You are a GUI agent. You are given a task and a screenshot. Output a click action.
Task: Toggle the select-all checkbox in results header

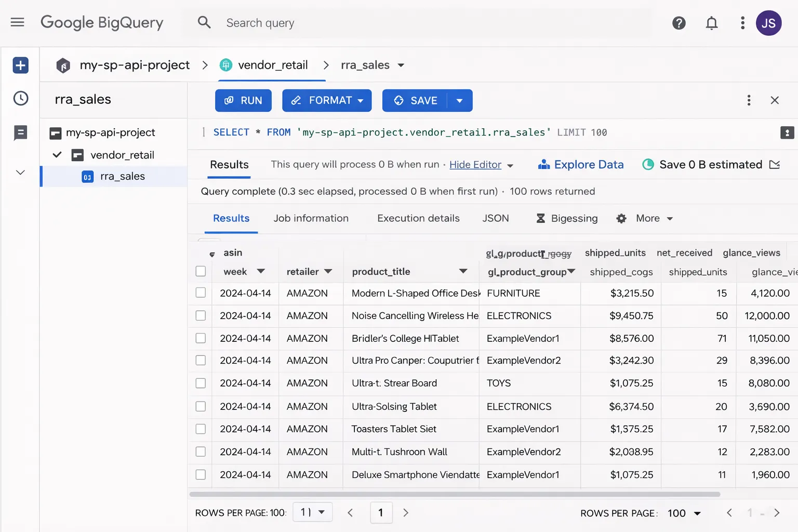coord(200,271)
